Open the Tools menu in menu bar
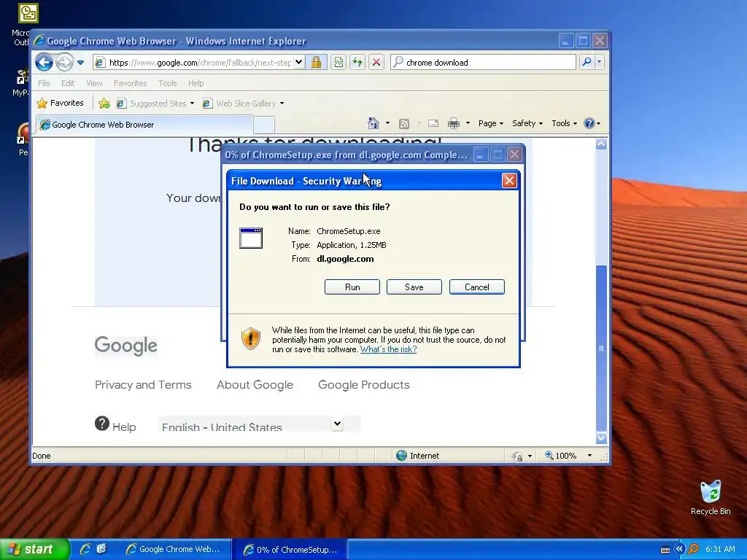 [167, 83]
